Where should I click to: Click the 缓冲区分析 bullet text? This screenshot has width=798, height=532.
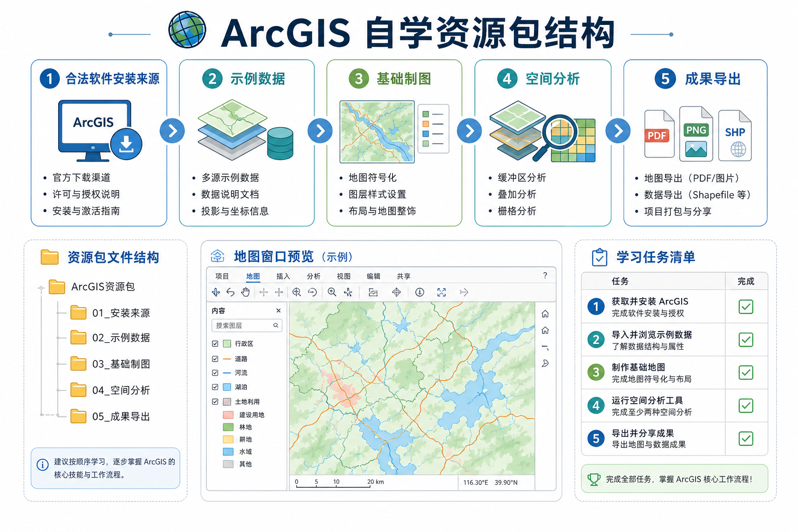[x=522, y=178]
